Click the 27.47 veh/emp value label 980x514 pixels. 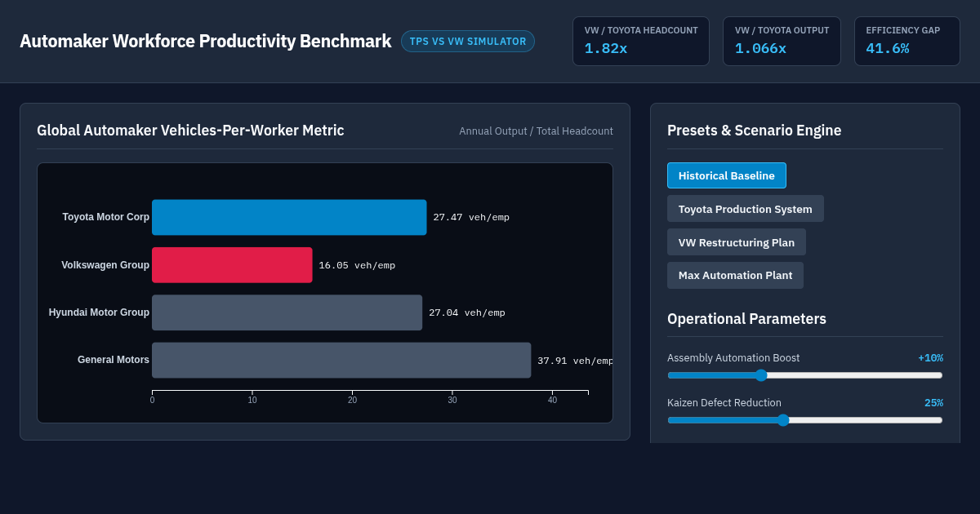pos(471,218)
